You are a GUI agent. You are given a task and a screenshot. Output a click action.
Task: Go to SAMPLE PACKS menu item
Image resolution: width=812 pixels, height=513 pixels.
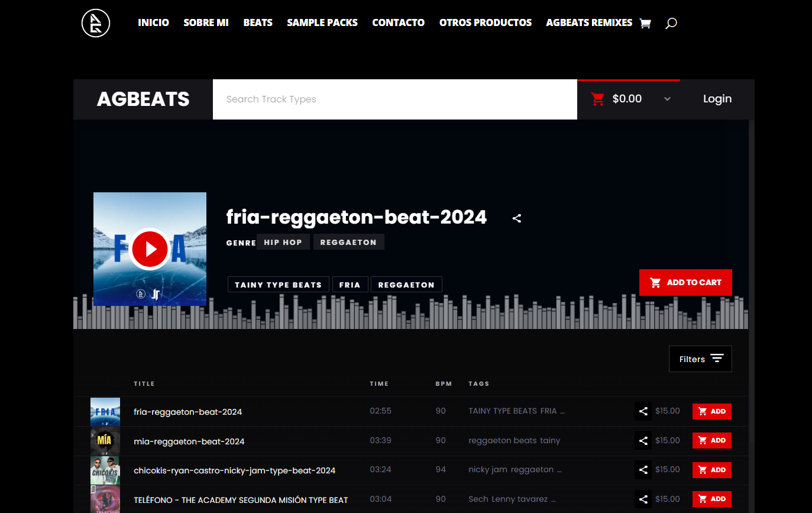(322, 22)
